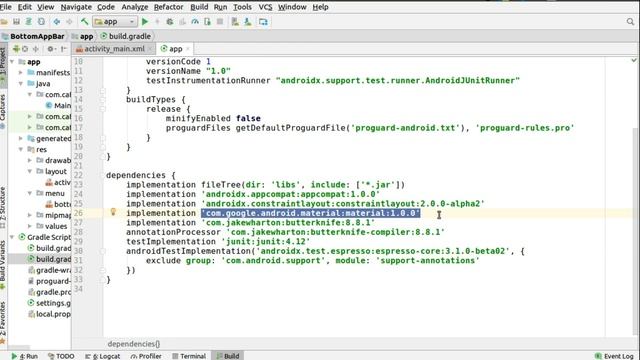Expand the drawable folder
640x360 pixels.
point(30,160)
